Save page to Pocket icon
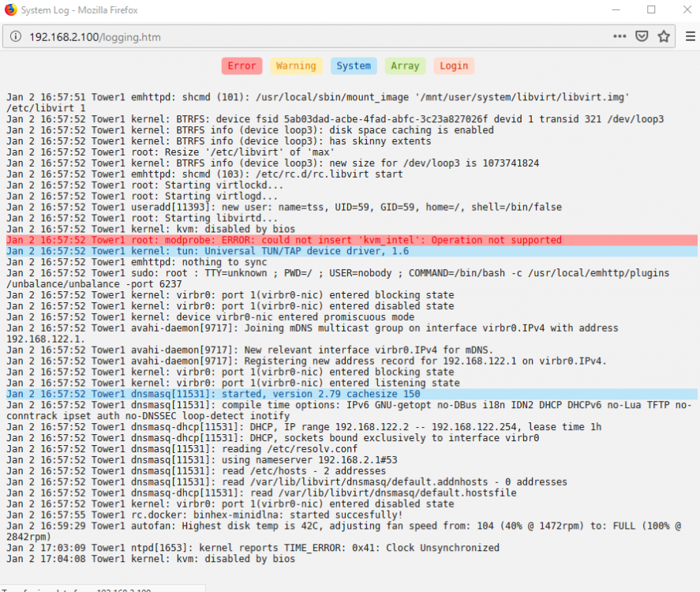Viewport: 700px width, 592px height. pyautogui.click(x=642, y=36)
